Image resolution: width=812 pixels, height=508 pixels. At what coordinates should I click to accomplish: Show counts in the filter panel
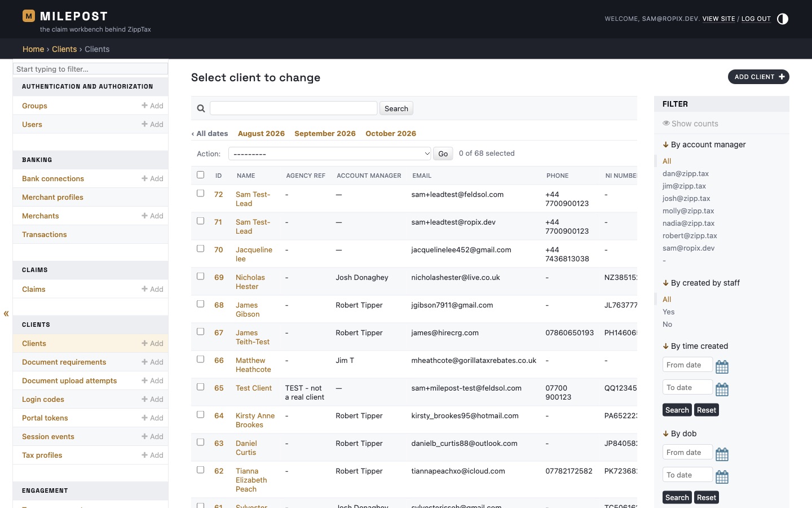[x=690, y=124]
